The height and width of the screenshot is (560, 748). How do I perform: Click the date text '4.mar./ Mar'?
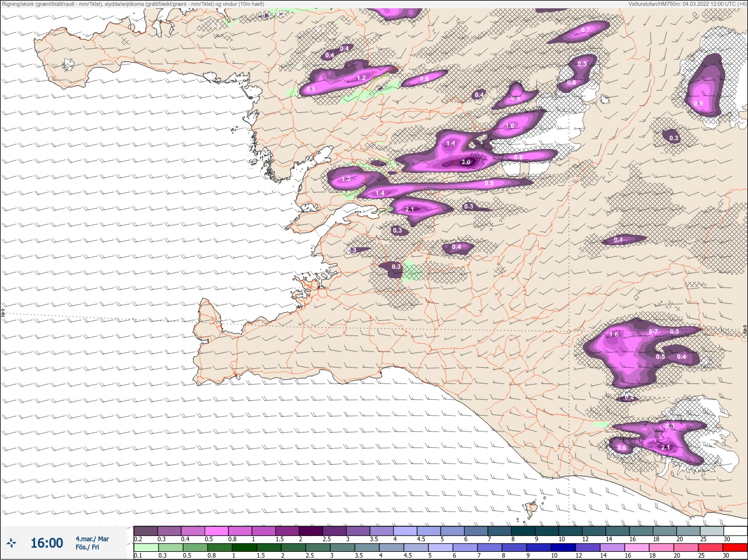point(92,539)
